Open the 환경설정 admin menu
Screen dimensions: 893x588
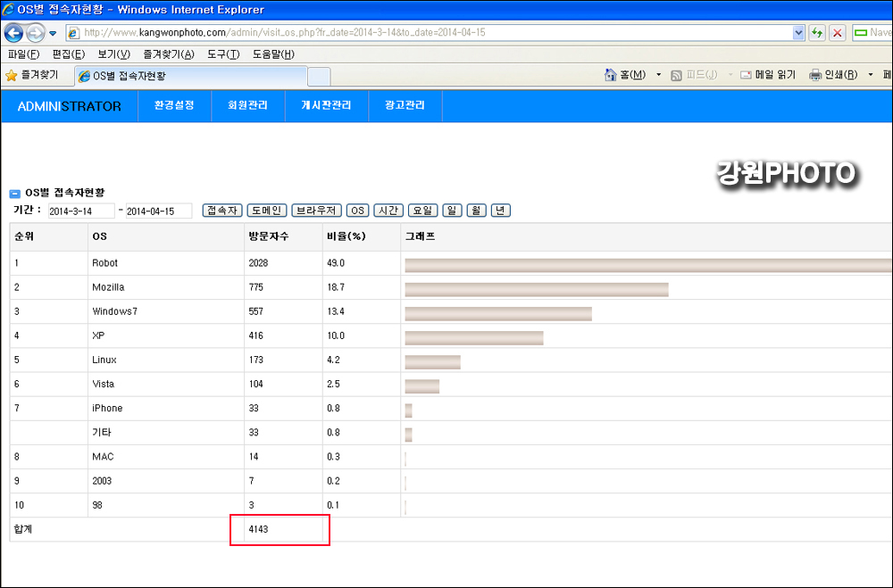[x=174, y=105]
